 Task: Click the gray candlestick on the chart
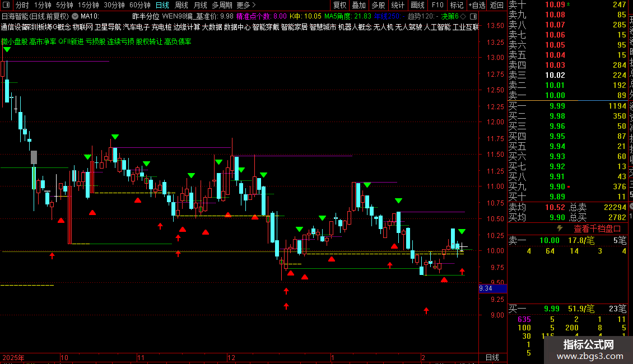pyautogui.click(x=34, y=157)
